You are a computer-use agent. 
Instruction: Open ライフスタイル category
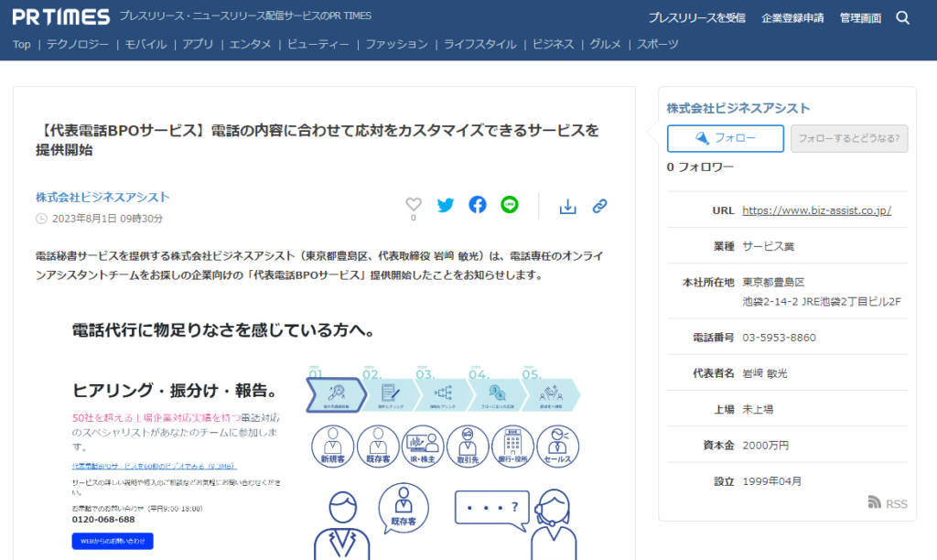click(x=479, y=44)
